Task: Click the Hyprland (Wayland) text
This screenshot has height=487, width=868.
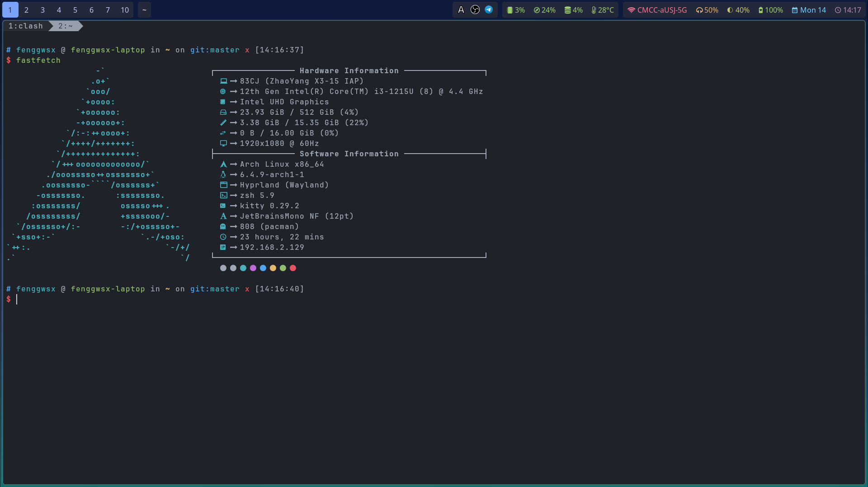Action: click(284, 185)
